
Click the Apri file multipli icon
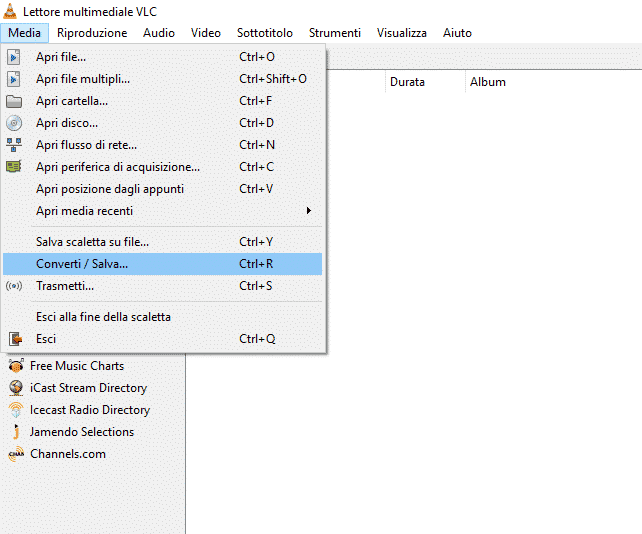click(x=14, y=79)
